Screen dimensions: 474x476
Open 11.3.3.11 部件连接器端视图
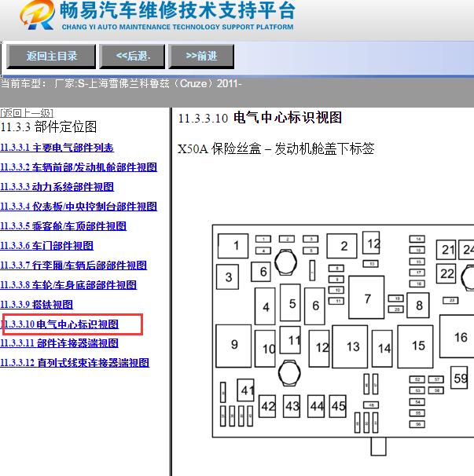click(59, 343)
